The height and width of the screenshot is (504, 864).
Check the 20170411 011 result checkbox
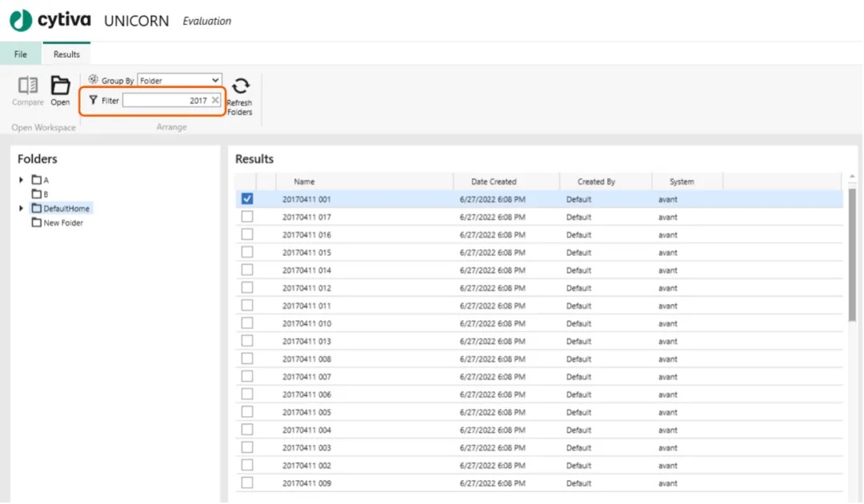tap(247, 305)
